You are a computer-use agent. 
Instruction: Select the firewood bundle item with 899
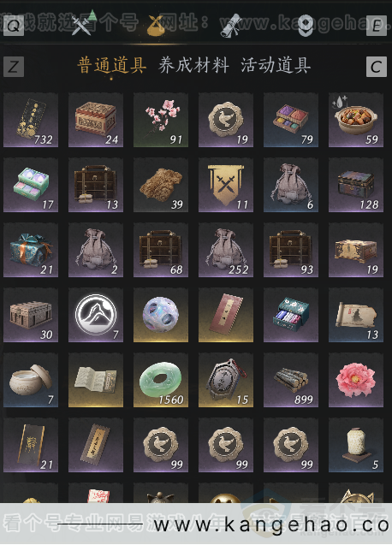(x=291, y=380)
